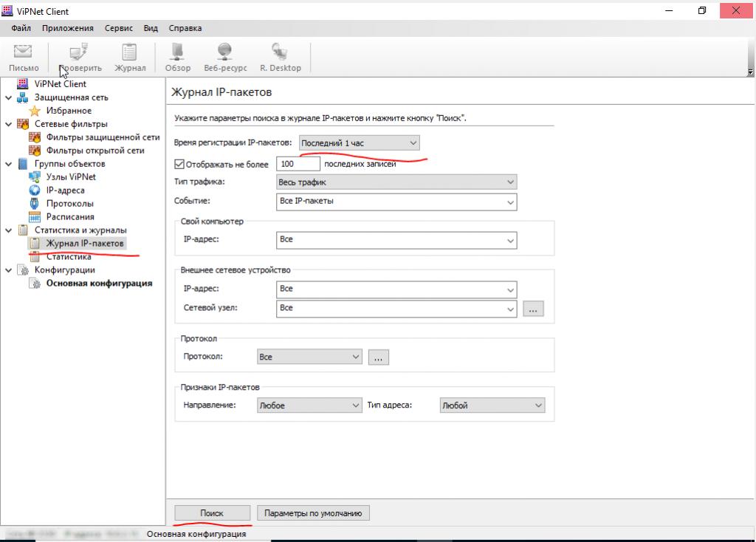Open the Журнал toolbar icon
This screenshot has width=756, height=542.
click(x=129, y=51)
